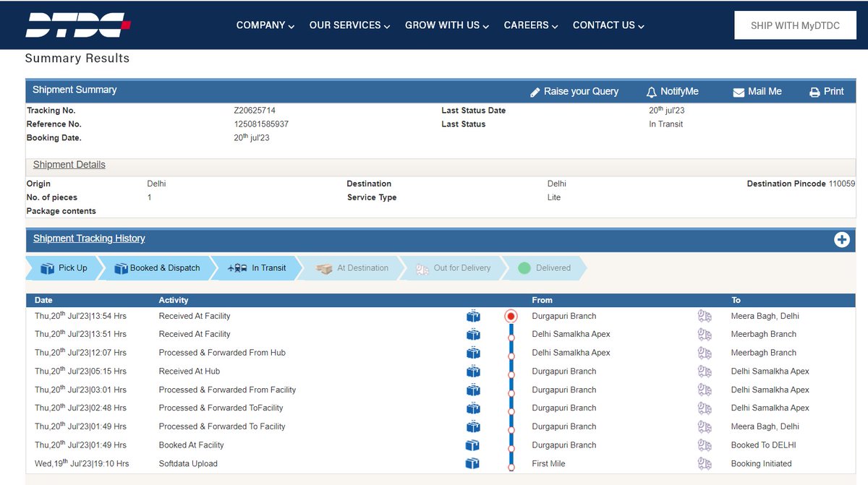Click the plane-truck icon in In Transit step
Screen dimensions: 868x485
(237, 268)
